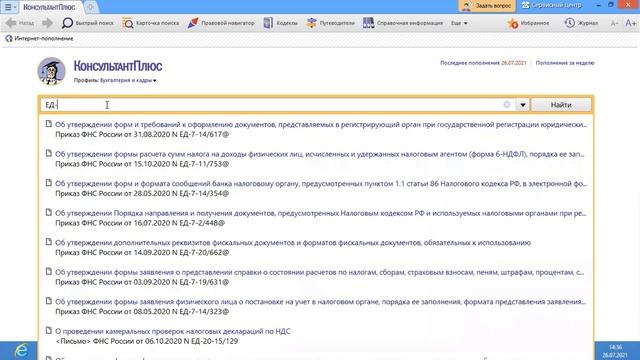This screenshot has height=360, width=640.
Task: Open Путеводители section
Action: coord(331,23)
